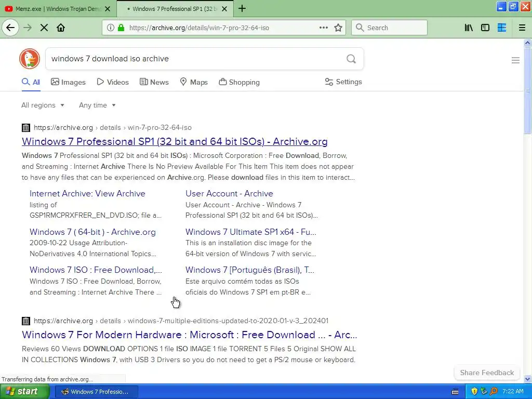Click the Windows 7 Professio... taskbar button

(96, 392)
